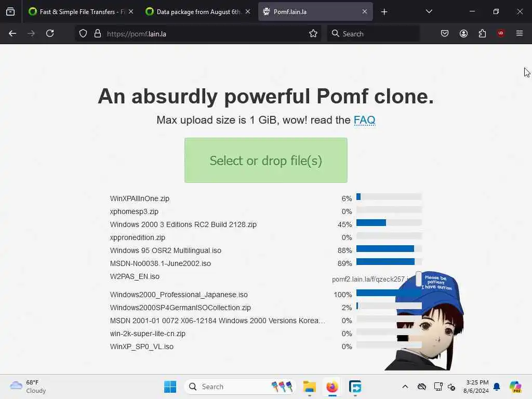Reload the current page

click(50, 34)
